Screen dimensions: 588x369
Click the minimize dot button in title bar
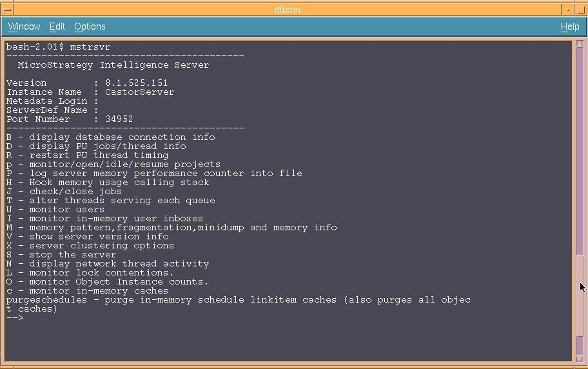click(x=567, y=10)
